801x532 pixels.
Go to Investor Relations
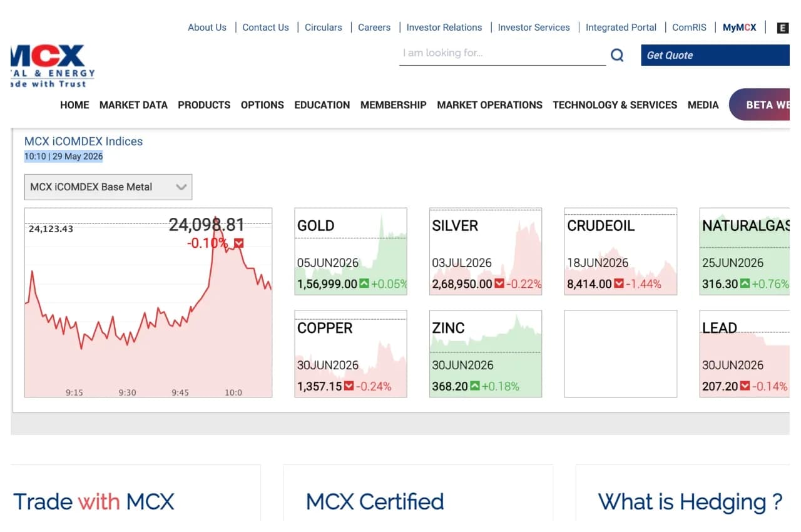(444, 28)
